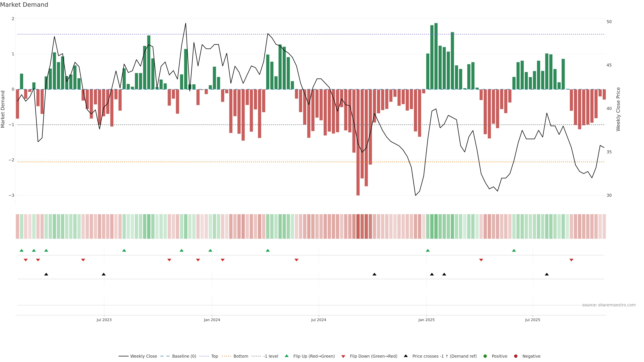Viewport: 644px width, 362px height.
Task: Click the darkest red heatmap strip cell
Action: coord(358,226)
